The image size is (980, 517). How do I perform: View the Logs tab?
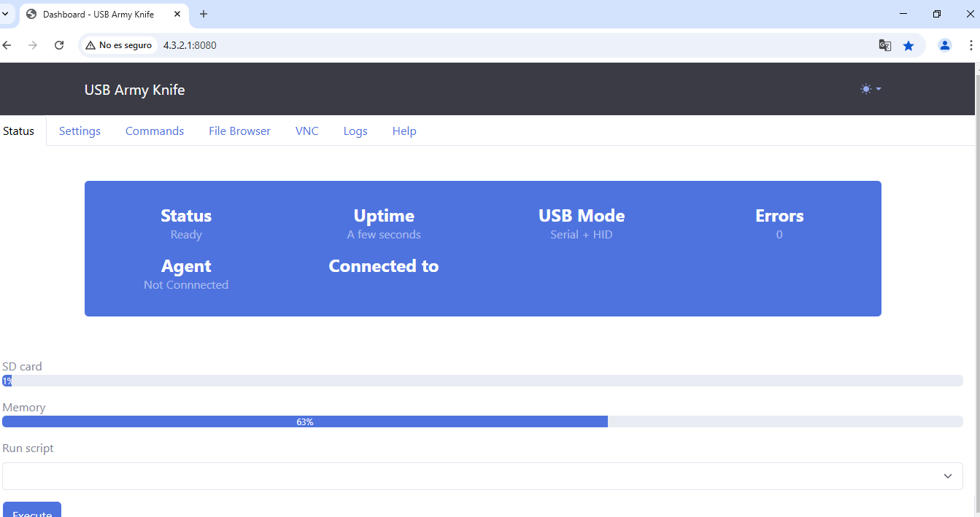pos(355,131)
